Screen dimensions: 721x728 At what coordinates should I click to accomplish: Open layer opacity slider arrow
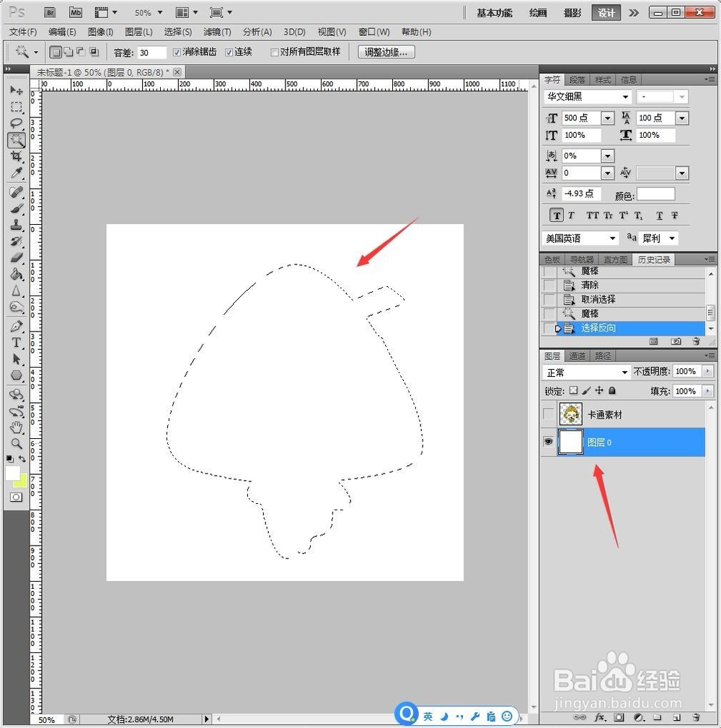click(x=707, y=371)
